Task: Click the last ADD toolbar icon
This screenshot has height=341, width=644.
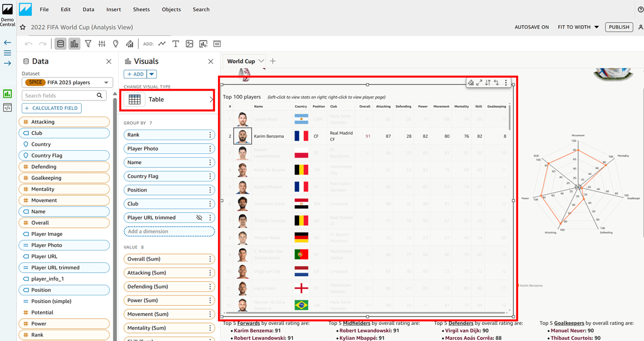Action: click(x=217, y=44)
